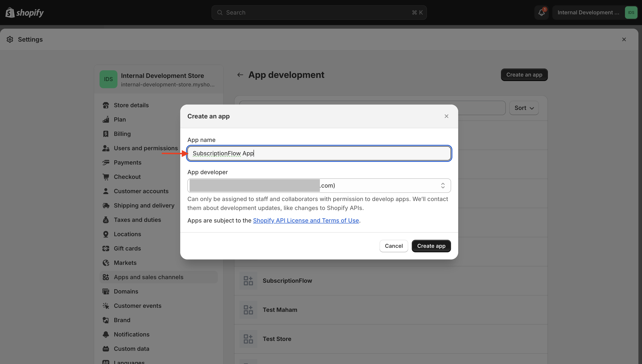Click the Payments icon
The height and width of the screenshot is (364, 642).
106,163
